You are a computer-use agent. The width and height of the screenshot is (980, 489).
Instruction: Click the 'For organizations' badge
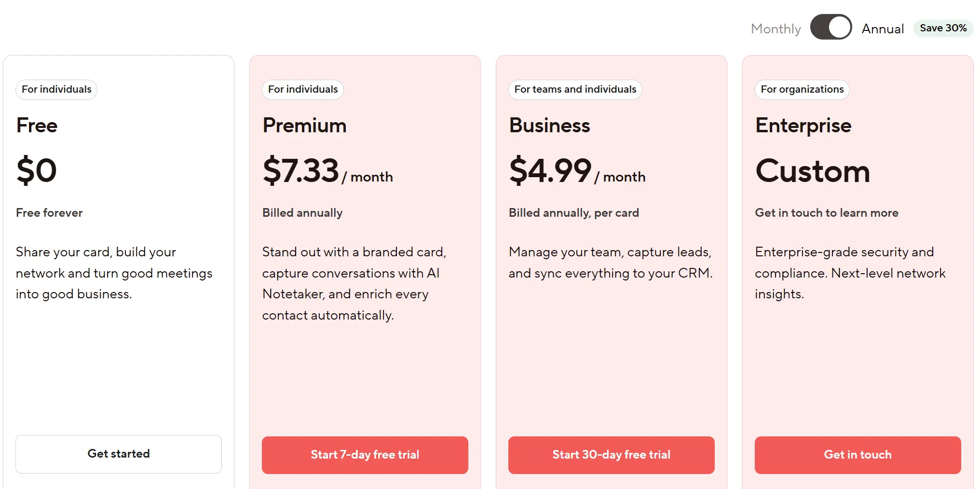[x=802, y=89]
